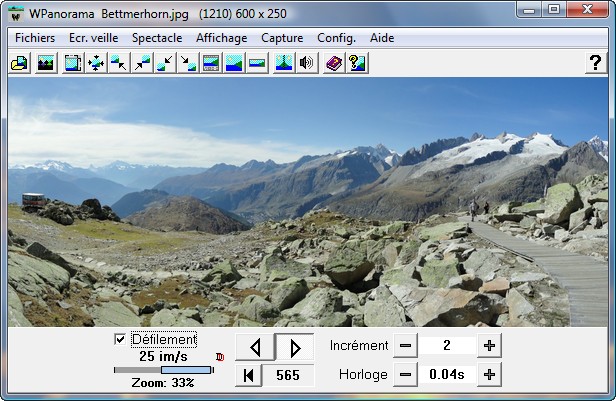Click the return-to-start button beside 565
616x401 pixels.
pyautogui.click(x=248, y=375)
